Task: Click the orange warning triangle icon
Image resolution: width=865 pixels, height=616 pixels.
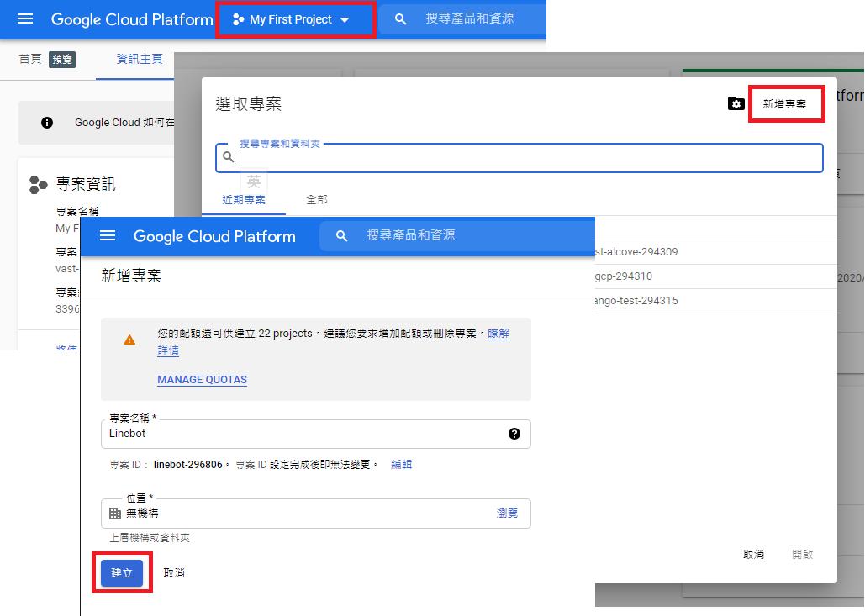Action: pos(129,340)
